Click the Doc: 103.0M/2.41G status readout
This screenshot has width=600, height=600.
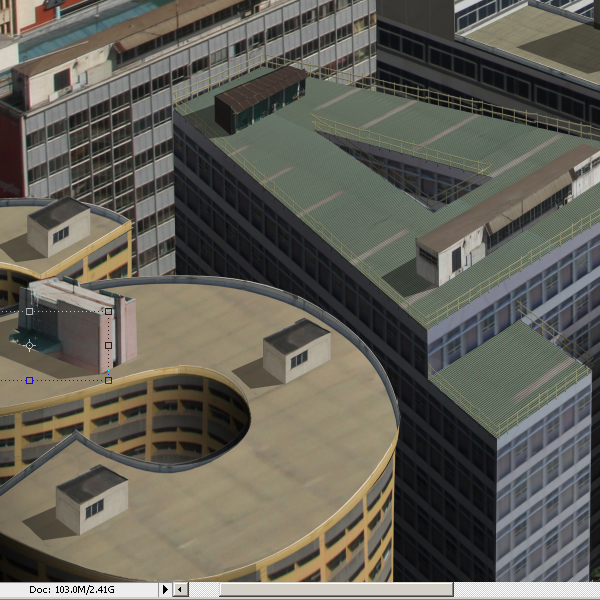pos(72,589)
